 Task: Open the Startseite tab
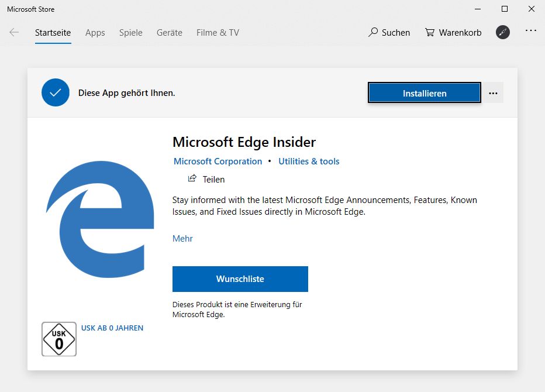53,33
